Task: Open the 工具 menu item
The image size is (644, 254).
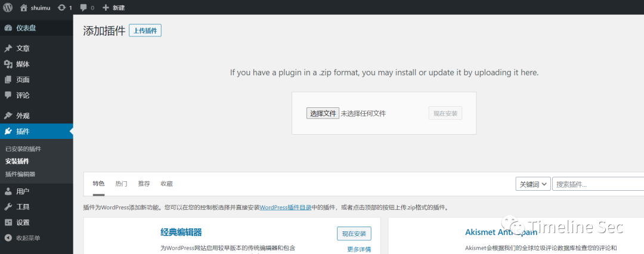Action: pos(36,207)
